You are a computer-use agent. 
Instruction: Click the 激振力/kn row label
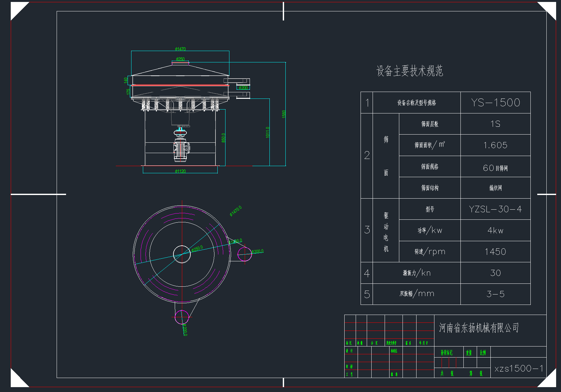tap(417, 273)
